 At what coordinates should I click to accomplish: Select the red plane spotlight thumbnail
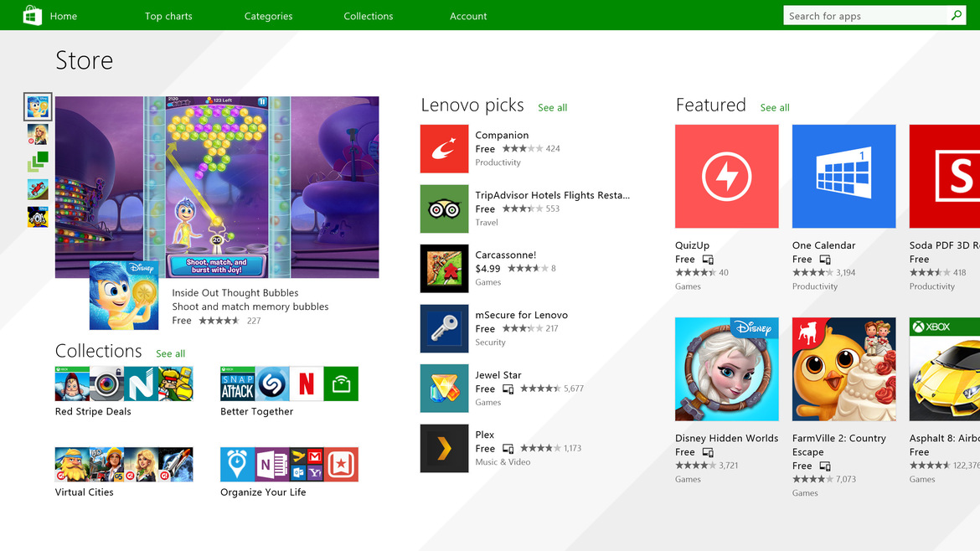point(38,189)
